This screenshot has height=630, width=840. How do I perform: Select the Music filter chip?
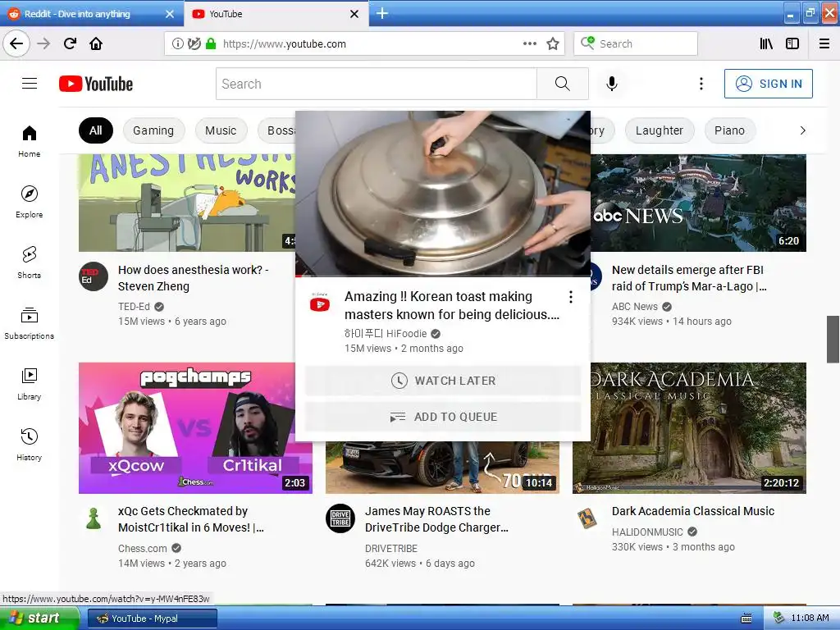221,130
